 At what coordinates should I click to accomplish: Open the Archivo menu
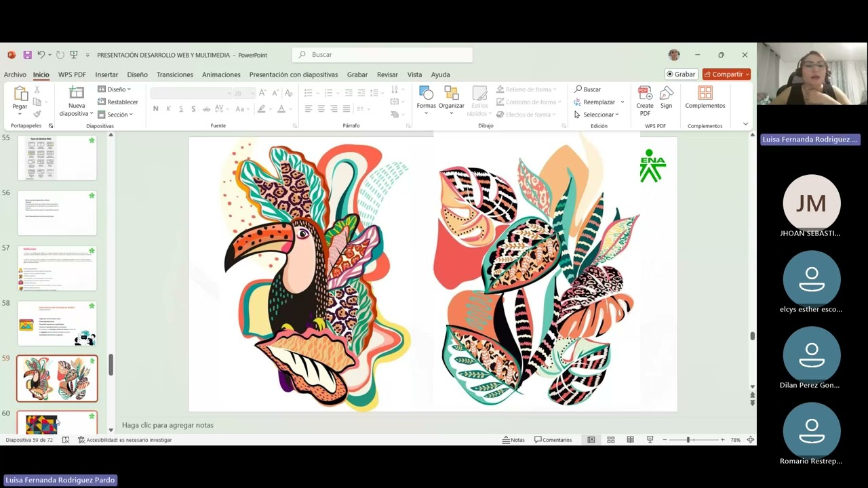coord(15,75)
